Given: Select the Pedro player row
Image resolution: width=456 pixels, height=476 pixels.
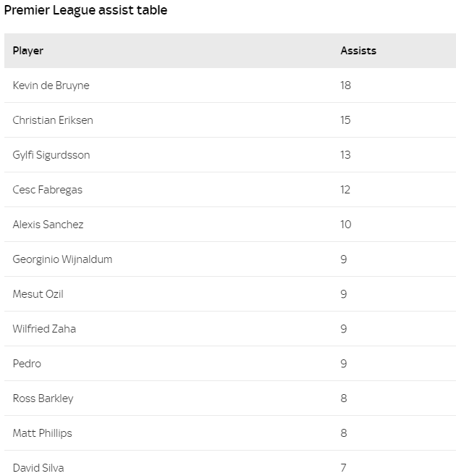Looking at the screenshot, I should click(x=27, y=364).
